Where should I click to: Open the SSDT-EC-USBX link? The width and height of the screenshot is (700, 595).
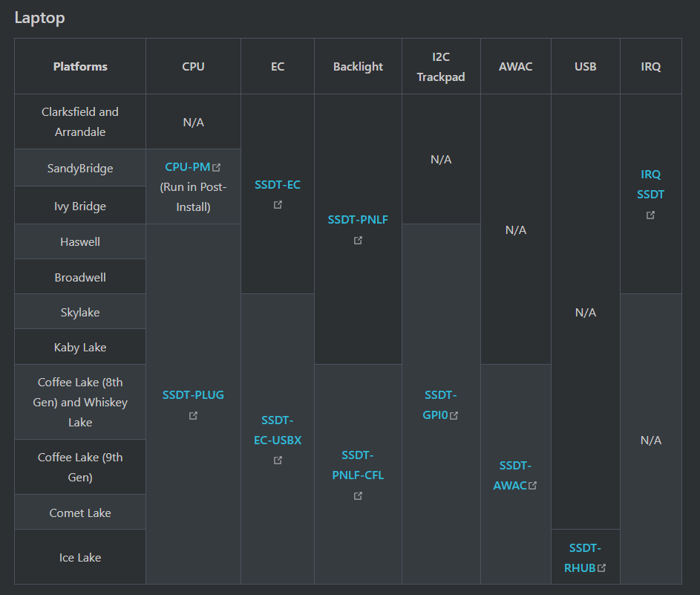click(x=278, y=430)
